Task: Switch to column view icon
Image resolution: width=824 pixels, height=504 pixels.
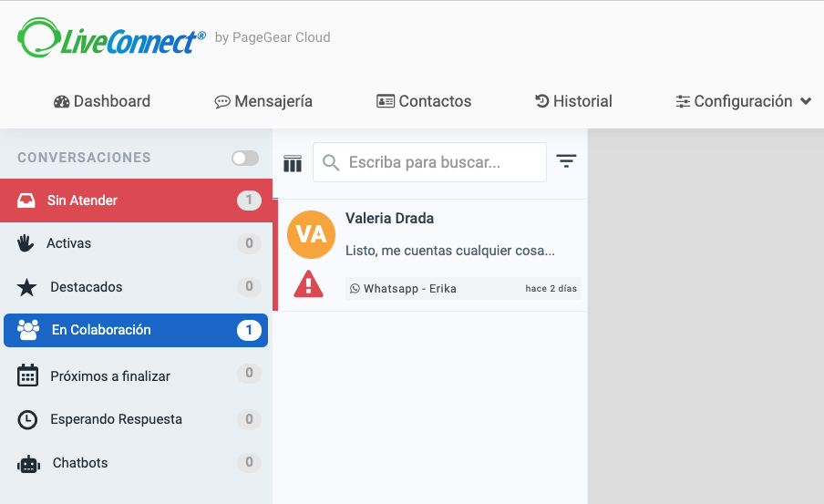Action: click(293, 163)
